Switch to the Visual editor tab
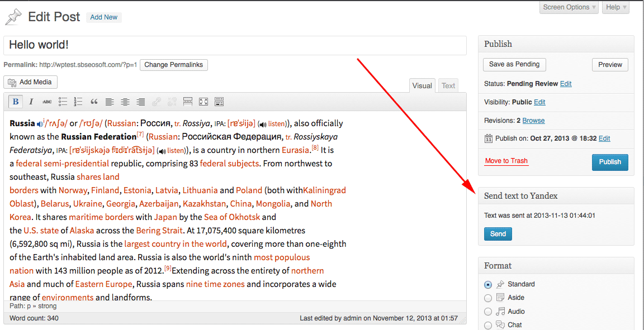 422,85
